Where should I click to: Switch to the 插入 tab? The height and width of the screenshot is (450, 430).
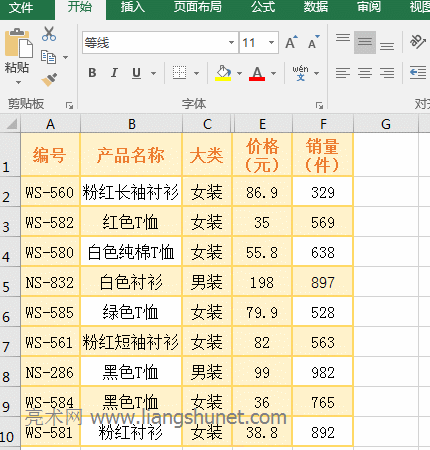[132, 7]
